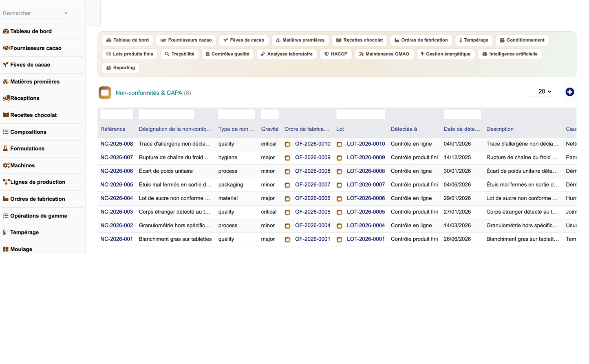Sort by the Gravité column header
The image size is (589, 364).
click(x=270, y=129)
